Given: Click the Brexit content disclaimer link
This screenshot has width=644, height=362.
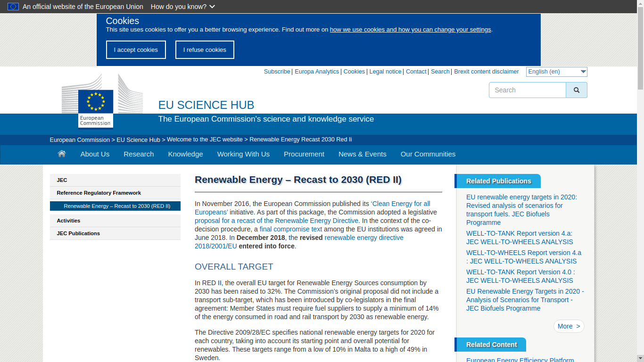Looking at the screenshot, I should (486, 72).
